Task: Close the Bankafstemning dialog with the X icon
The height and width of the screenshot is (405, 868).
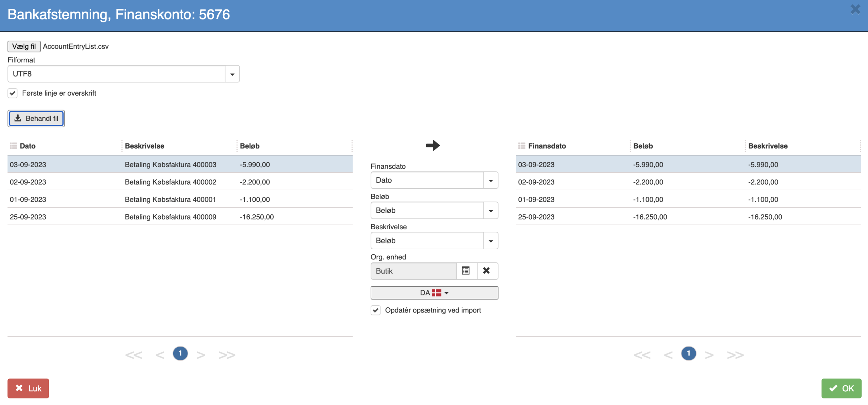Action: click(x=855, y=9)
